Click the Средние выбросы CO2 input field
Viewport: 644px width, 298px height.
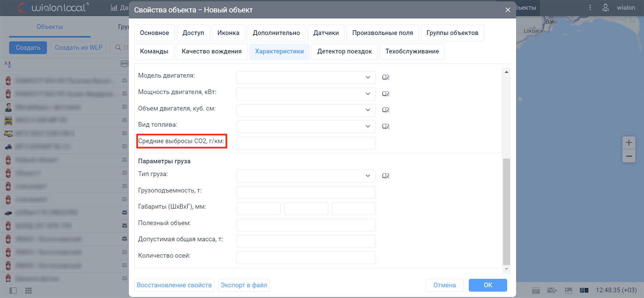click(306, 143)
